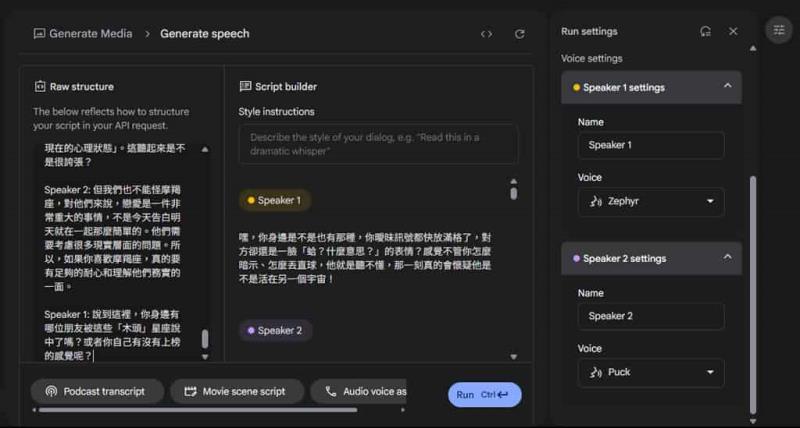This screenshot has height=428, width=800.
Task: Click the Run button
Action: tap(485, 395)
